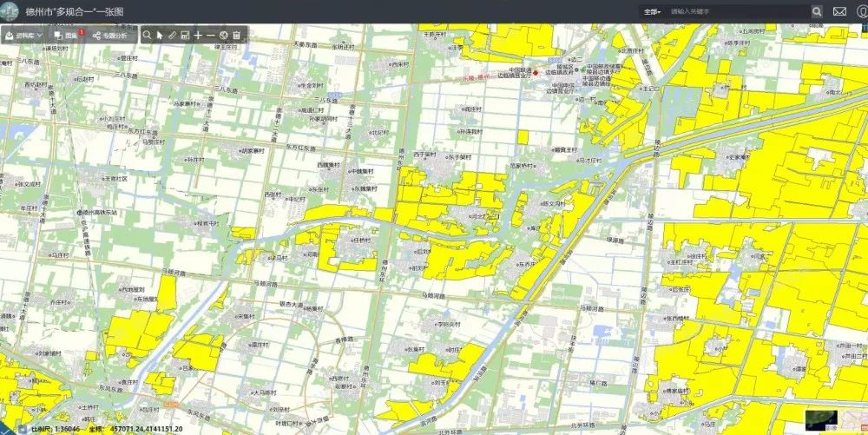Click the title 德州市"多规合一"一张图
Screen dimensions: 868x435
[75, 11]
